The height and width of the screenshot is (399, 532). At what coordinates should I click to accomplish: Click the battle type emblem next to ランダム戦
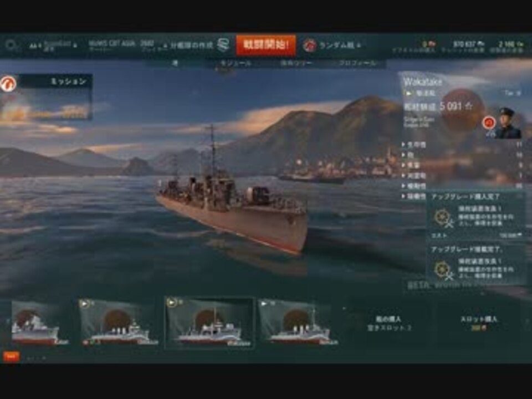[x=309, y=45]
